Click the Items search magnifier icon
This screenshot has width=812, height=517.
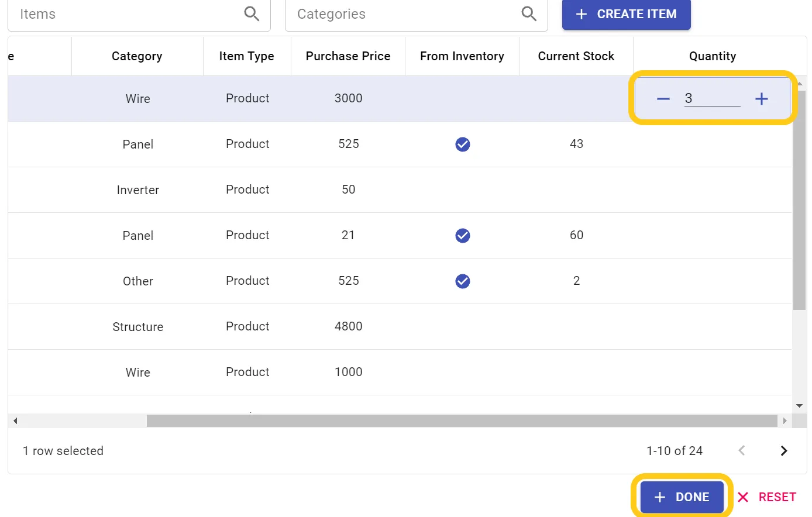(x=252, y=13)
